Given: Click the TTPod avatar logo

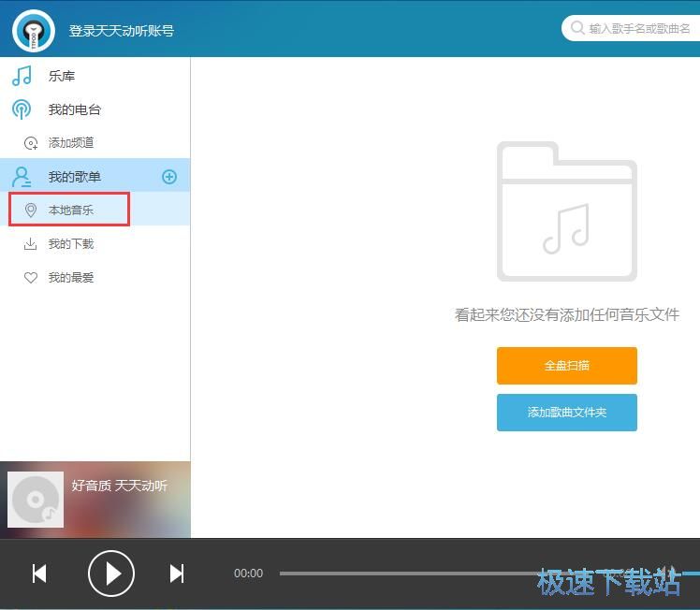Looking at the screenshot, I should pos(34,31).
